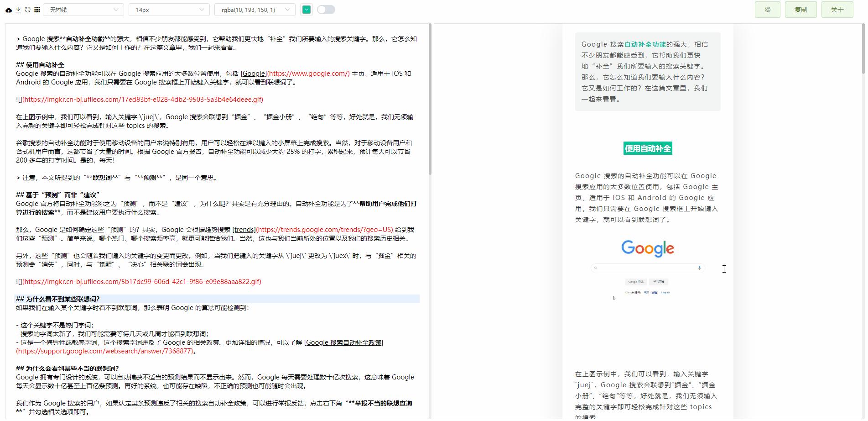Click the refresh/reset icon

[x=28, y=9]
